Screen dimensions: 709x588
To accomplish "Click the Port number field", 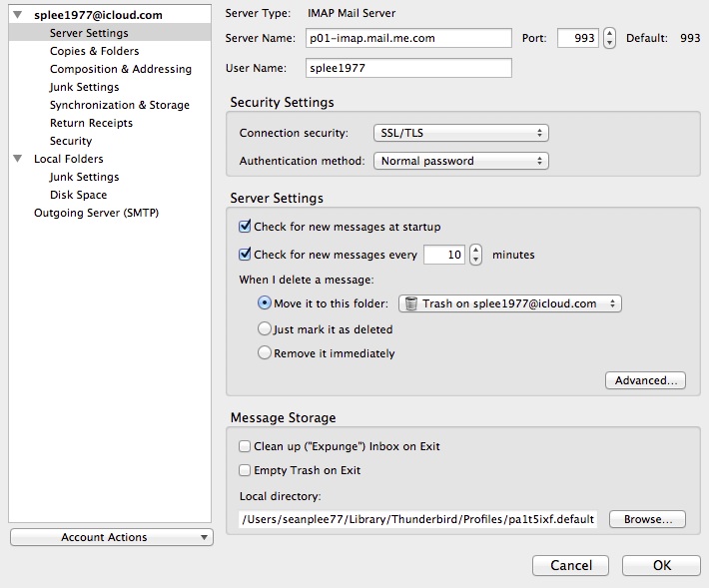I will click(x=578, y=38).
